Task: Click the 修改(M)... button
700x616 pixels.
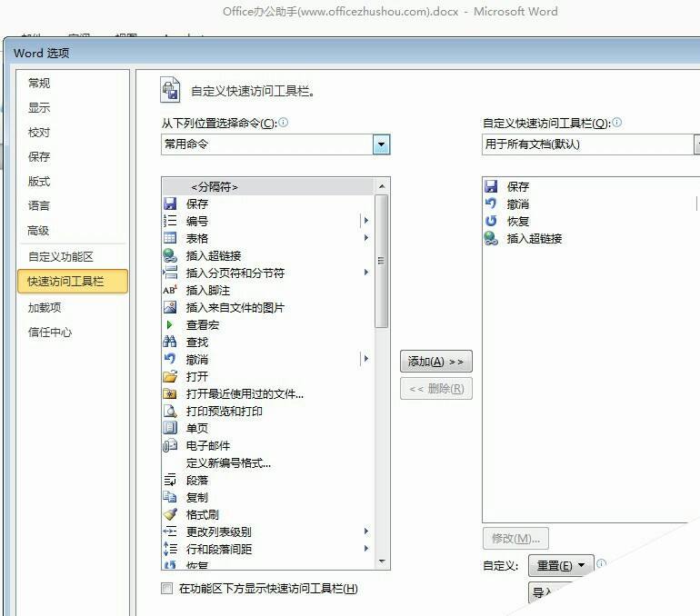Action: click(x=515, y=539)
